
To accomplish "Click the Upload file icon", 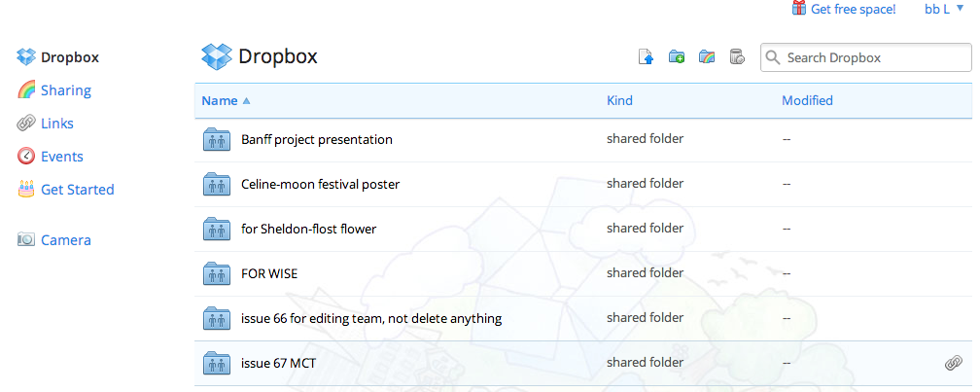I will pyautogui.click(x=647, y=57).
